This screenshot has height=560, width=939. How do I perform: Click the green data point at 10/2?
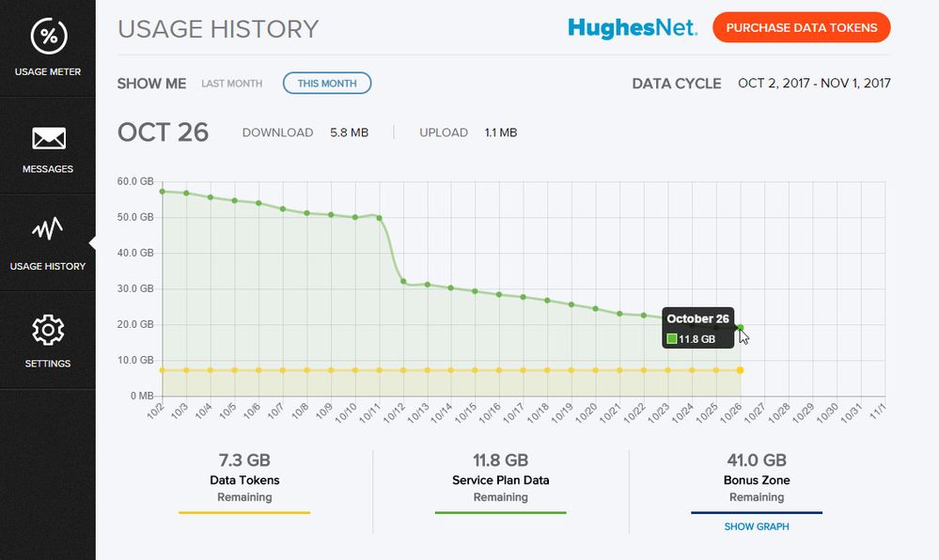(163, 192)
